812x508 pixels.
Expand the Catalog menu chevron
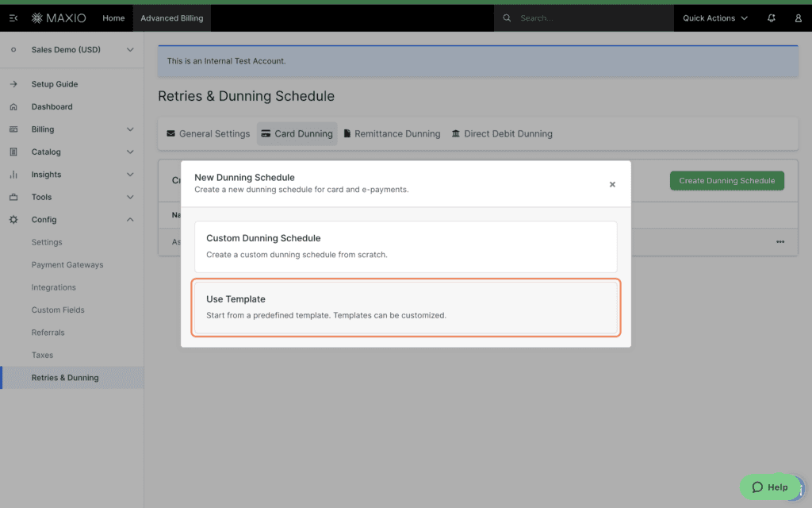click(130, 152)
